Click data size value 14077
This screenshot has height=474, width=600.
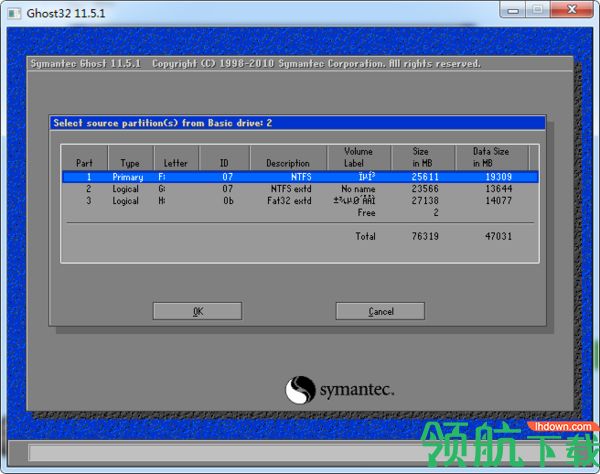pyautogui.click(x=498, y=200)
